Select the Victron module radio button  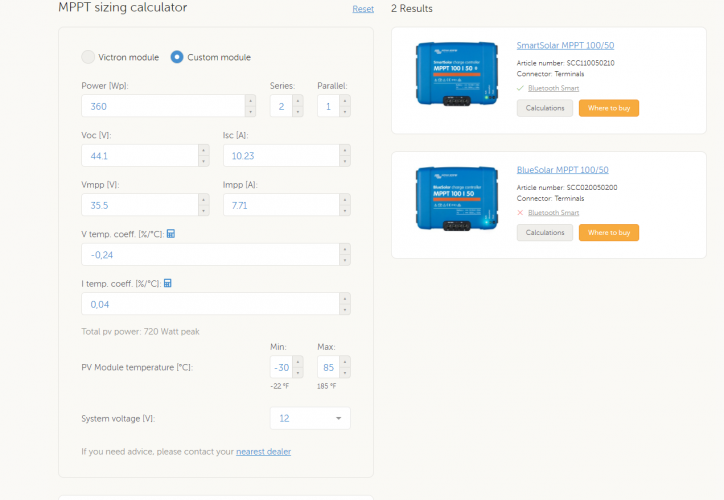point(89,57)
